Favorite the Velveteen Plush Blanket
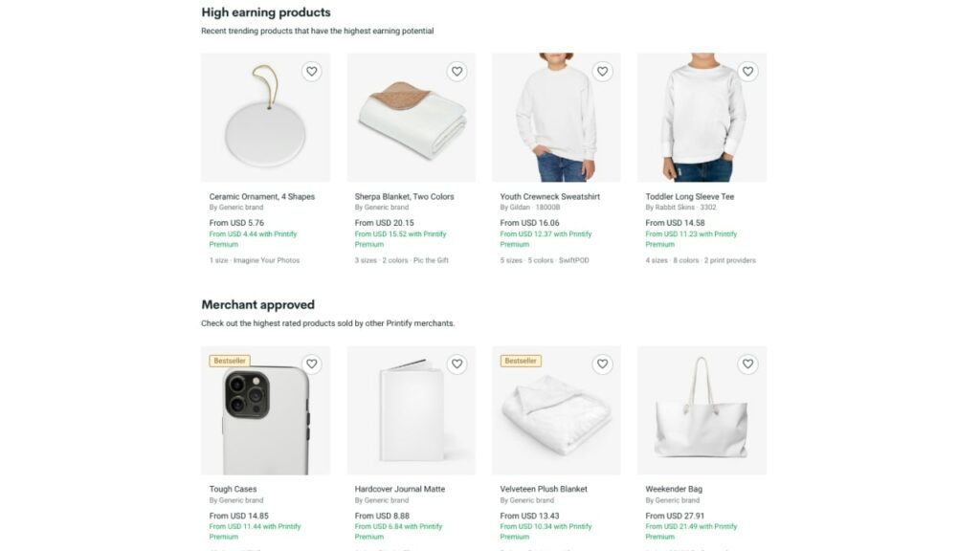This screenshot has width=980, height=551. pos(602,364)
